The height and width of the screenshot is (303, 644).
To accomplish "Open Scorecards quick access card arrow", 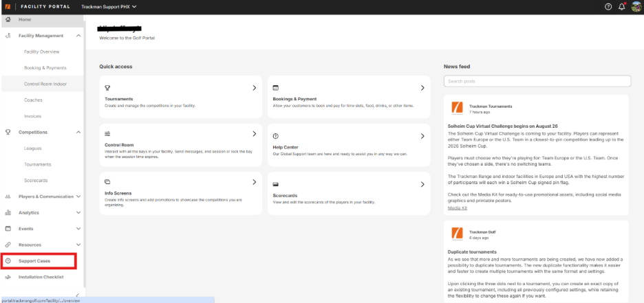I will tap(422, 185).
